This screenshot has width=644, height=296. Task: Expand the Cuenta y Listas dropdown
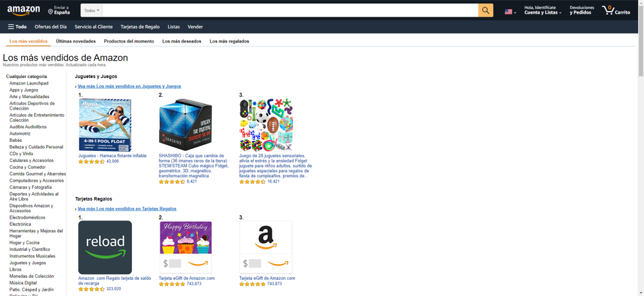click(542, 10)
